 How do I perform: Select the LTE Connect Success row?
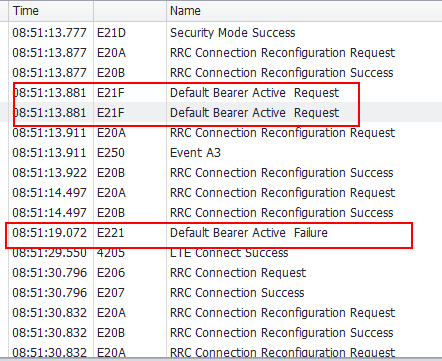click(x=221, y=253)
